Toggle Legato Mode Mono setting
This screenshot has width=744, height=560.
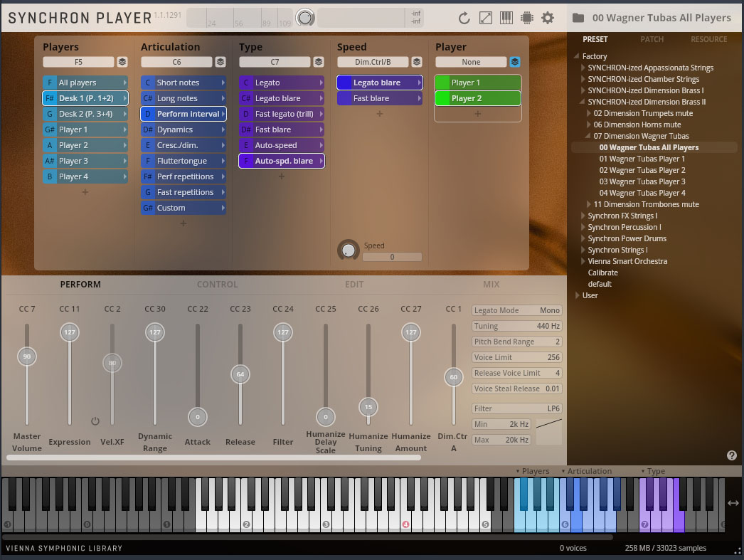tap(516, 310)
